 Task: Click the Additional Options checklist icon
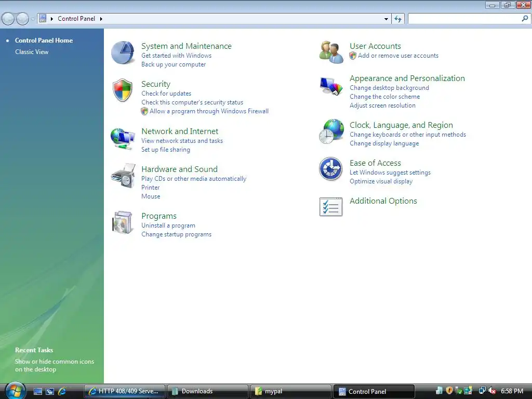[331, 207]
